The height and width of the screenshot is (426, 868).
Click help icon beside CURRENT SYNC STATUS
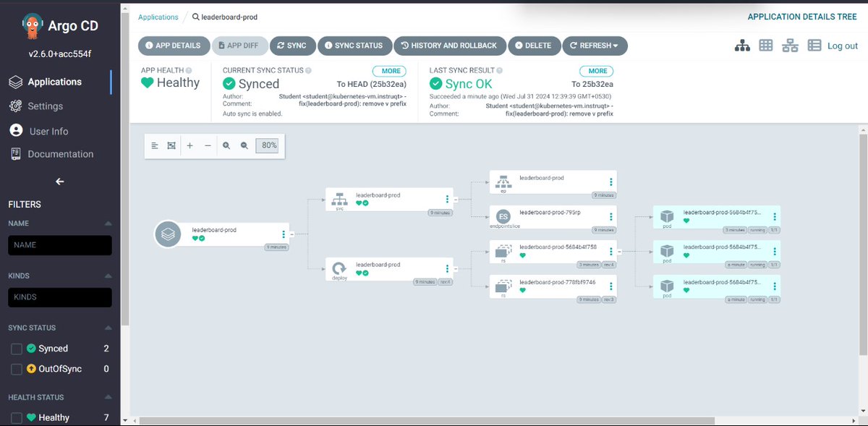308,71
